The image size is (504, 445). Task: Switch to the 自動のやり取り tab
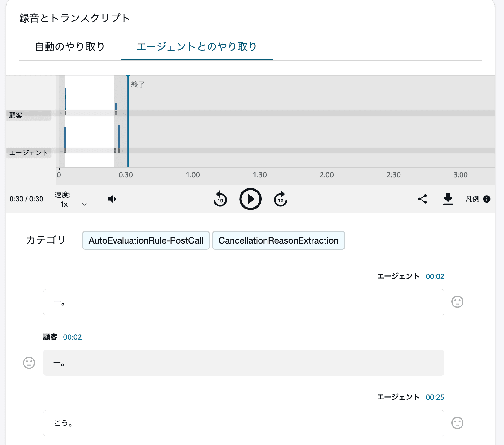70,46
